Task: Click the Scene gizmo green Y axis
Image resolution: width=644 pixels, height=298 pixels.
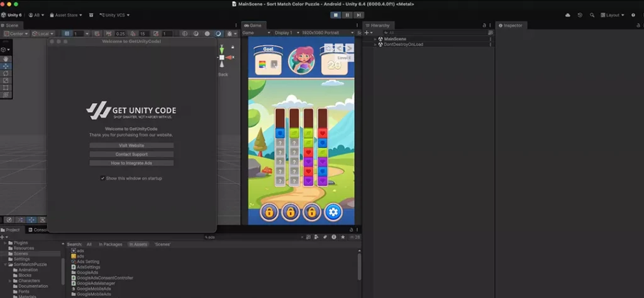Action: click(222, 49)
